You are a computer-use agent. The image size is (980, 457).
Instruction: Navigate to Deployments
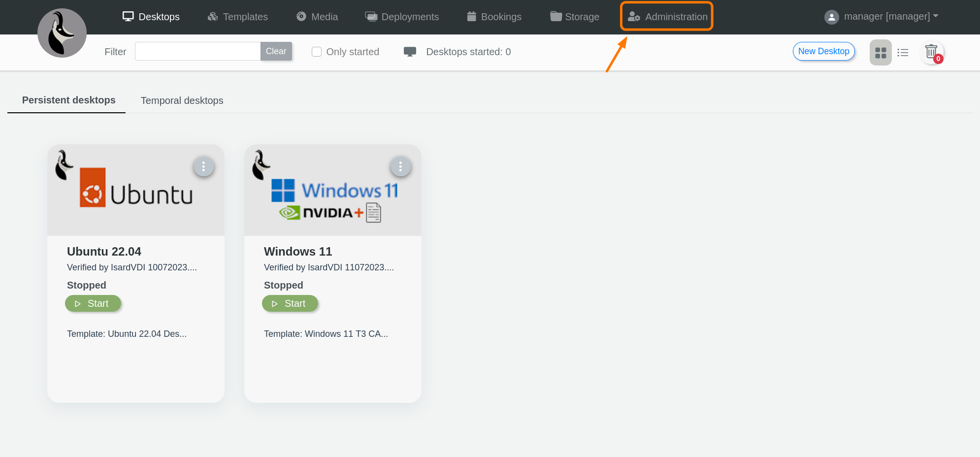point(402,17)
